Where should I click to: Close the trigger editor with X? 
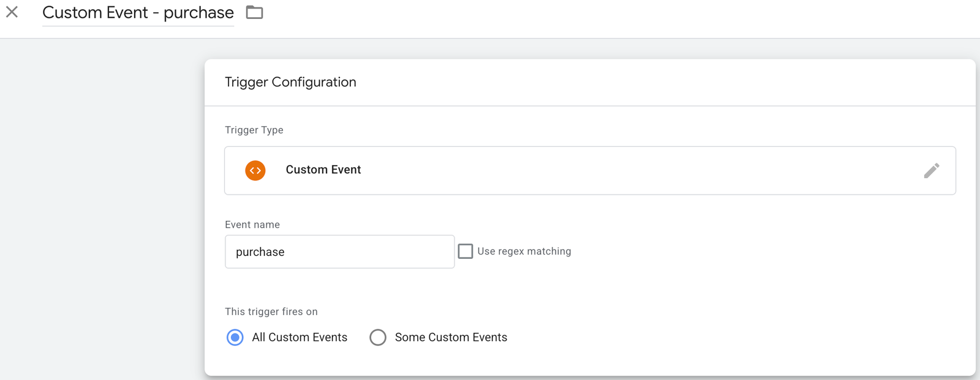12,12
